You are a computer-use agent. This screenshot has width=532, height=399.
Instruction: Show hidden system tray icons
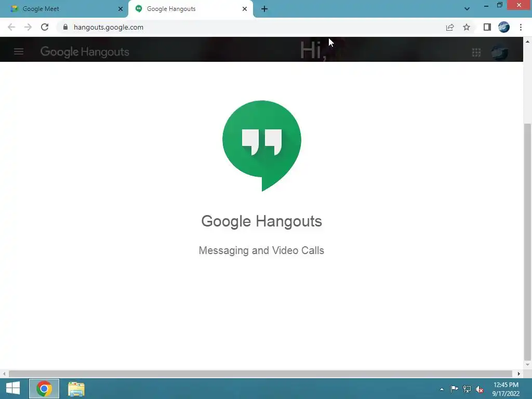point(442,389)
